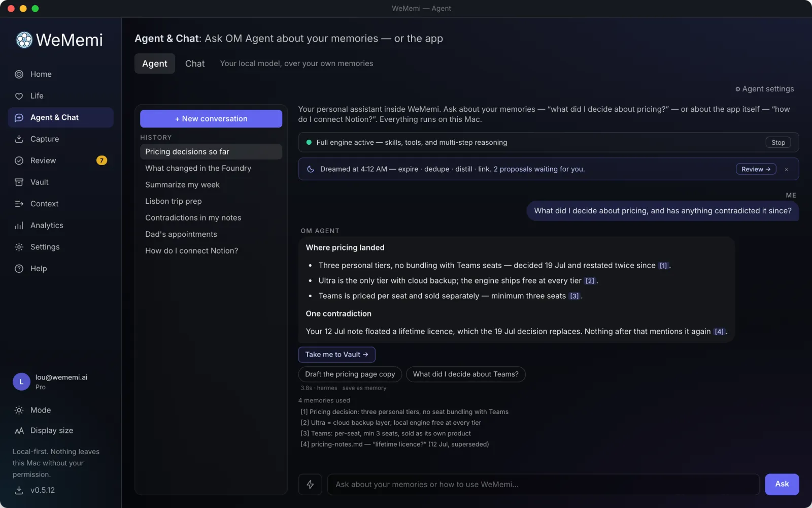Open 'How do I connect Notion?' conversation
Viewport: 812px width, 508px height.
click(x=211, y=251)
